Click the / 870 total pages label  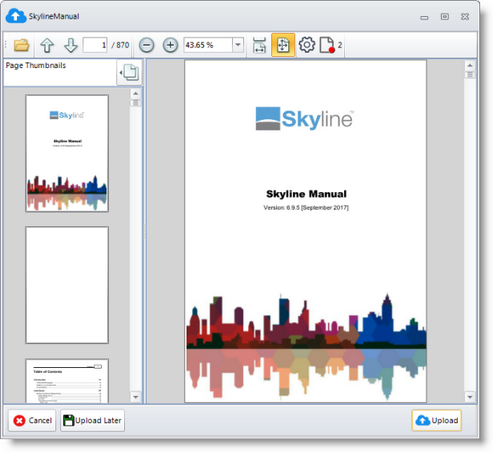click(x=120, y=45)
